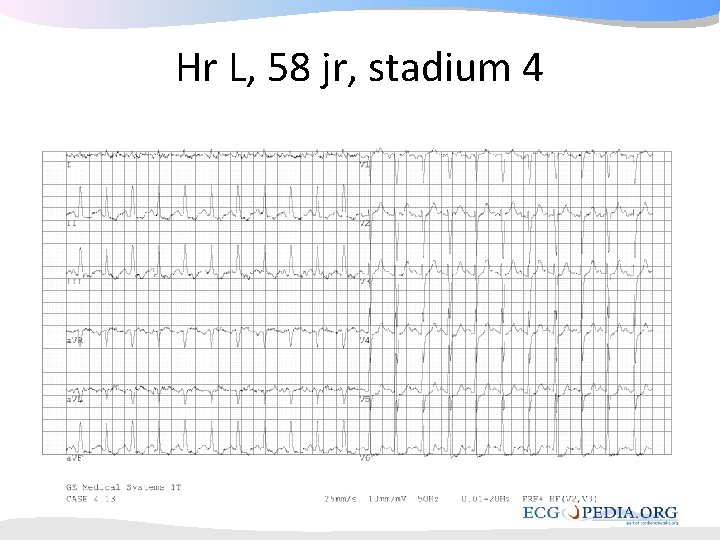Click the lead "aVL" label

[x=75, y=399]
